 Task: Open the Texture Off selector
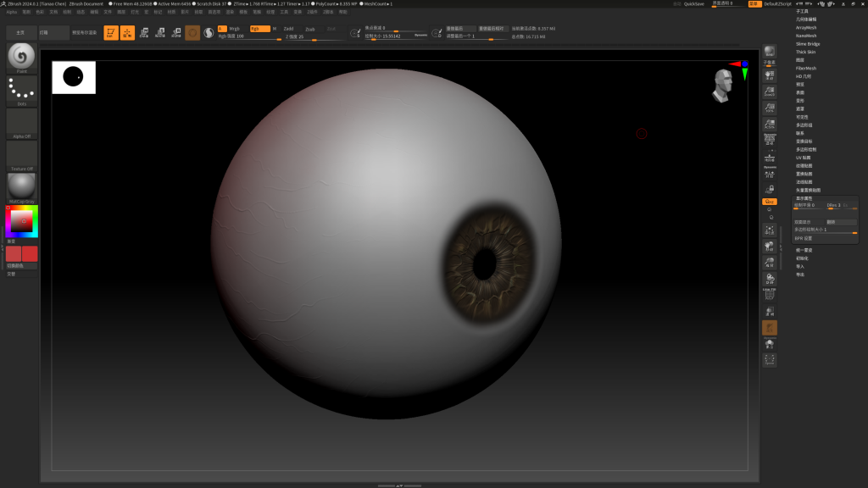[x=21, y=156]
